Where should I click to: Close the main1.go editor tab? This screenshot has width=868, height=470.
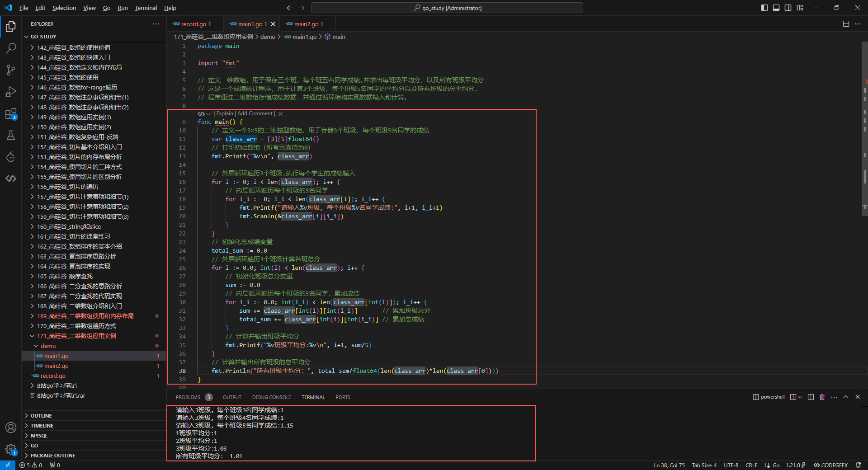coord(273,24)
